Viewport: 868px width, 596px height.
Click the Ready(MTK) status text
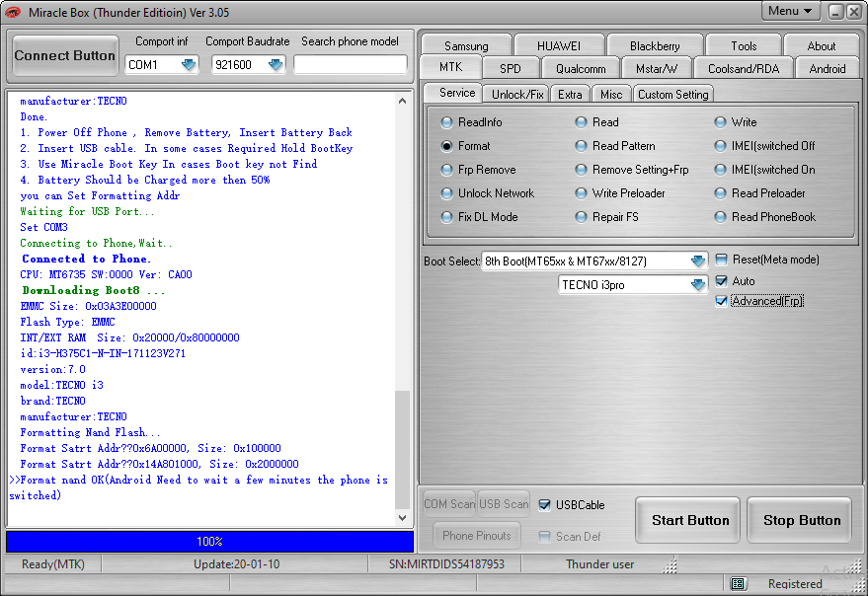pos(53,564)
